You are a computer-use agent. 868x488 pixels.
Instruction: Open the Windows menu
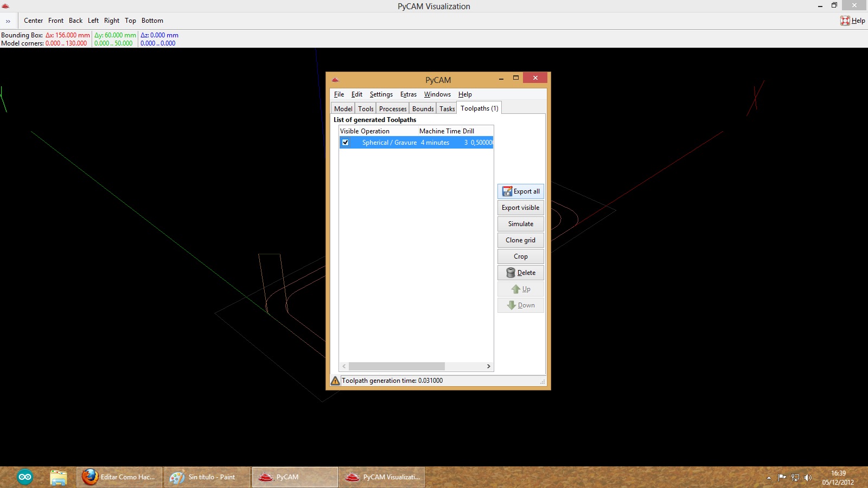click(437, 94)
